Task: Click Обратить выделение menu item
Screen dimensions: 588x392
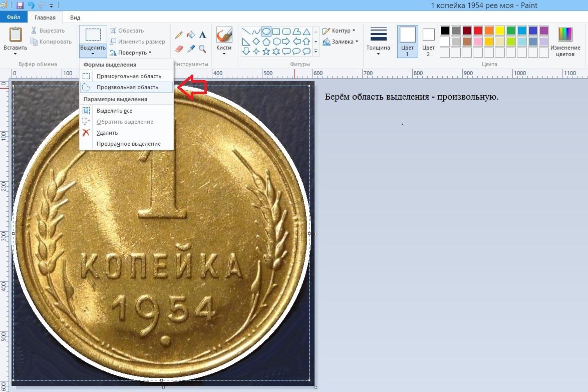Action: 127,122
